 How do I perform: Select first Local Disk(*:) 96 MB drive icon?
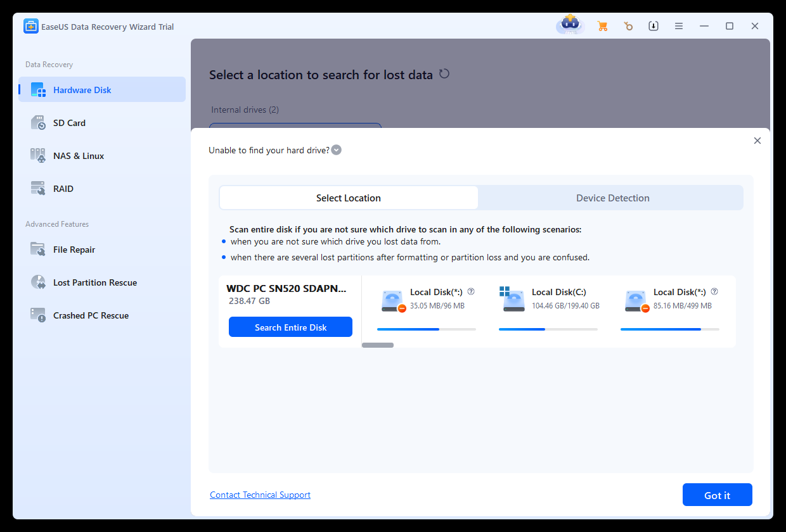(393, 301)
